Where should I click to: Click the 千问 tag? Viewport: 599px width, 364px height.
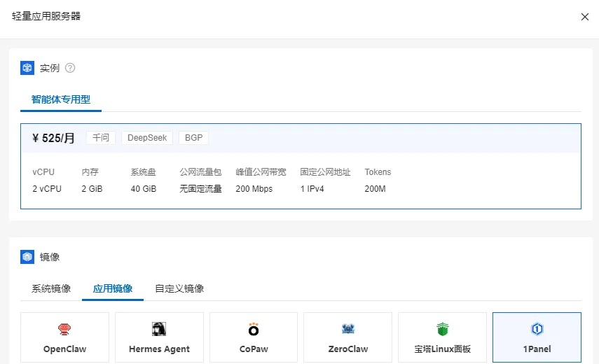pos(101,138)
